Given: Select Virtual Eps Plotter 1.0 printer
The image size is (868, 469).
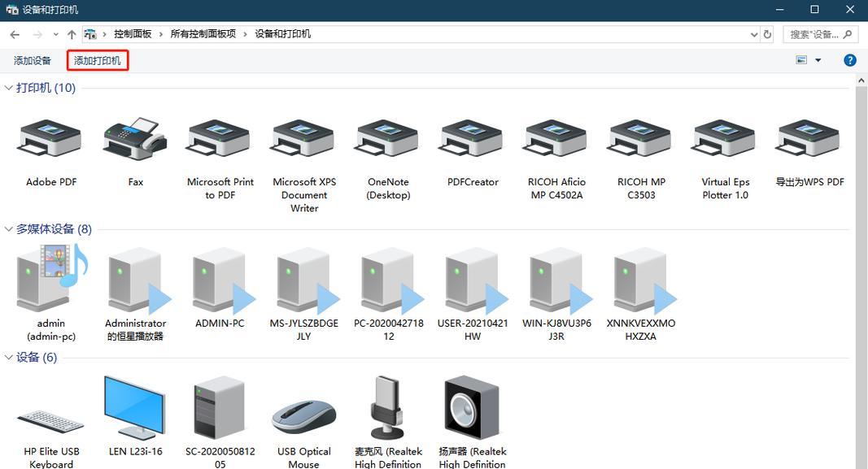Looking at the screenshot, I should 725,137.
